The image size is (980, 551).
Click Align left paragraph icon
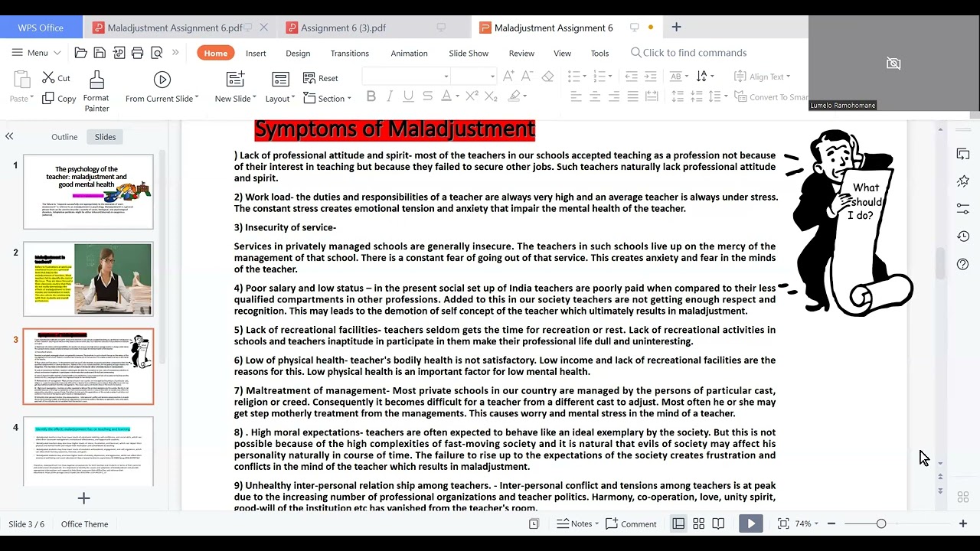pos(577,96)
